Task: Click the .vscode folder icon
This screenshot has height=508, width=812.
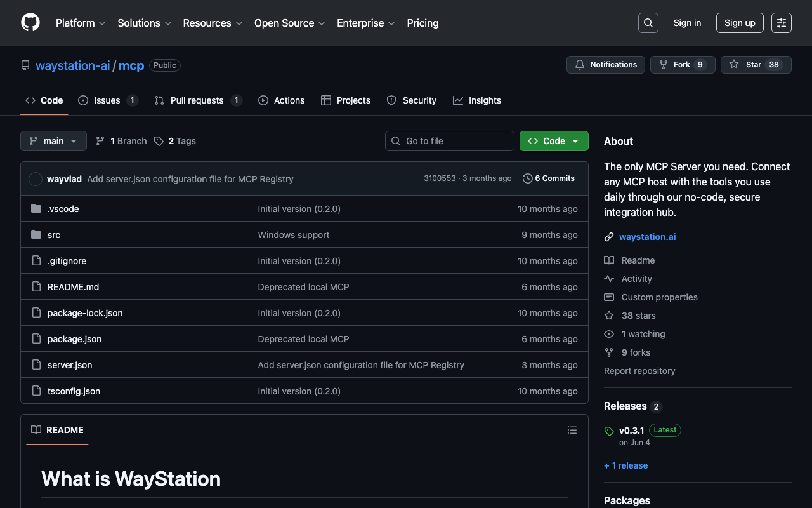Action: point(36,209)
